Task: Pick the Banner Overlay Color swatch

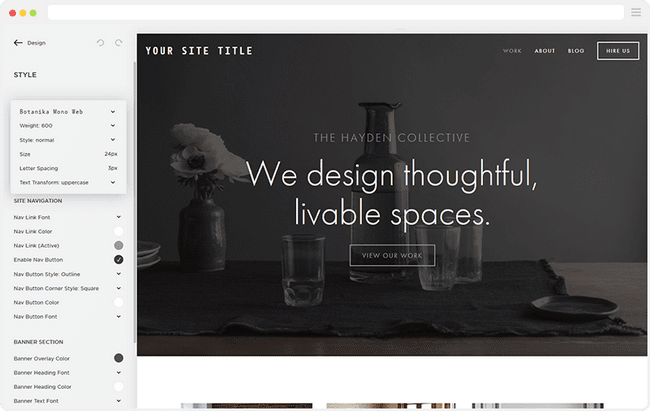Action: coord(119,358)
